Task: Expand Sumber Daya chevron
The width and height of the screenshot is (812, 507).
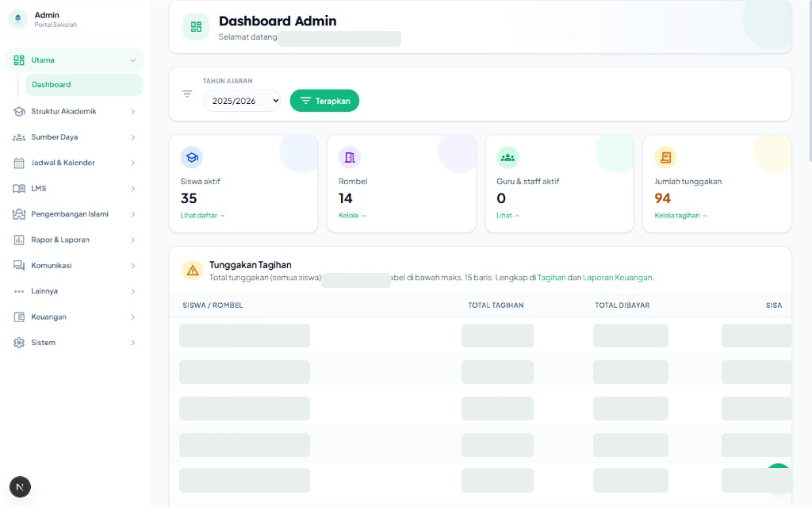Action: point(133,137)
